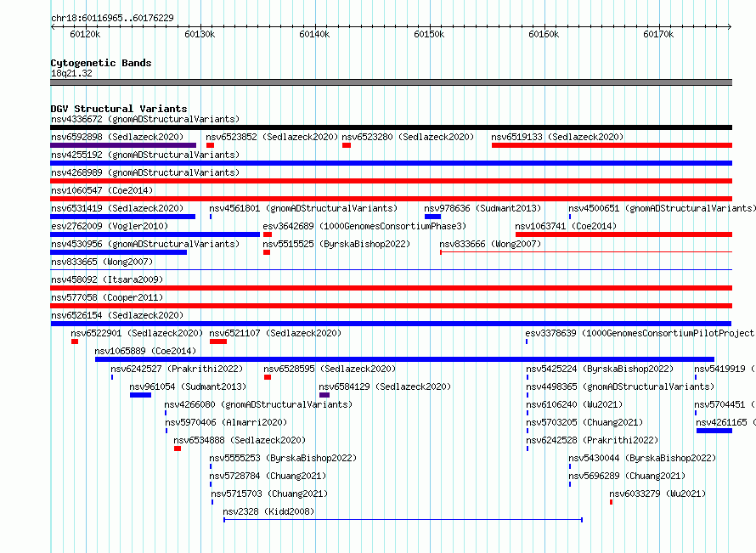Open variant nsv5425224 (ByrskaBishop2022)
Screen dimensions: 756x553
(x=600, y=369)
